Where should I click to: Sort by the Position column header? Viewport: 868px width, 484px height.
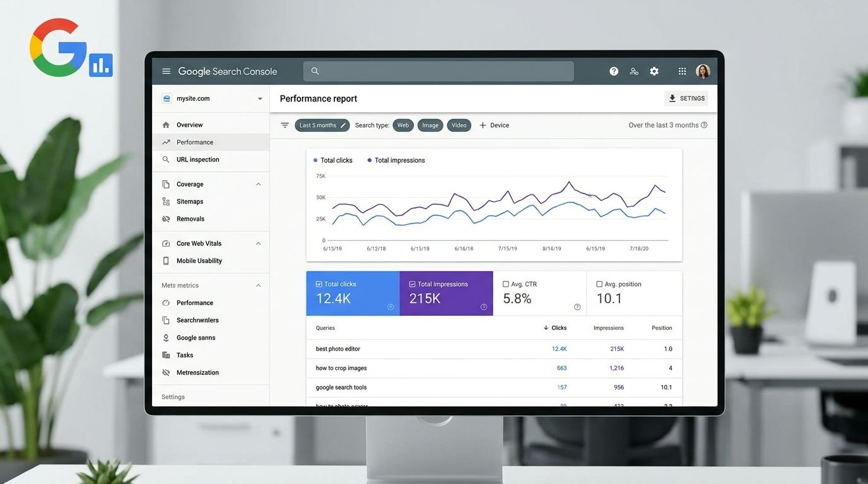tap(662, 328)
